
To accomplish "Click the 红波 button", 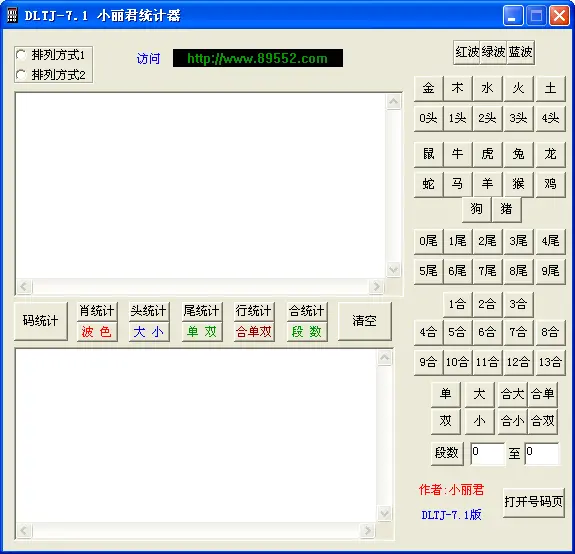I will 466,52.
